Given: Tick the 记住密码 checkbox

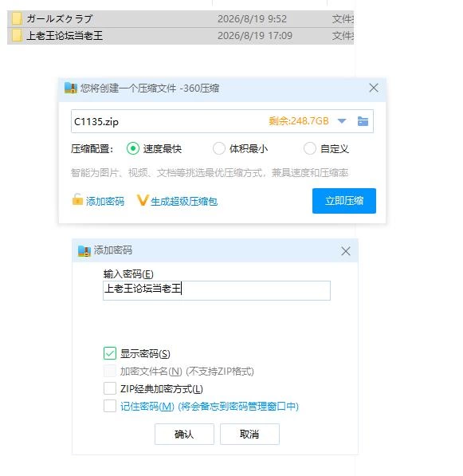Looking at the screenshot, I should (x=109, y=406).
